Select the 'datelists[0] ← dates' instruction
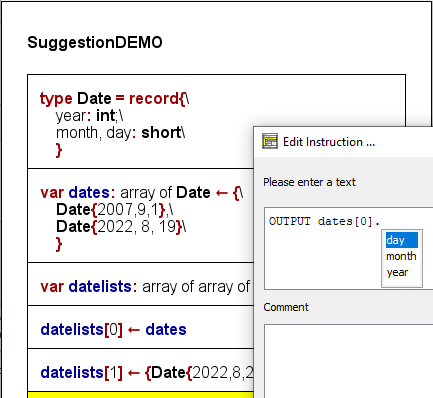 pos(140,327)
